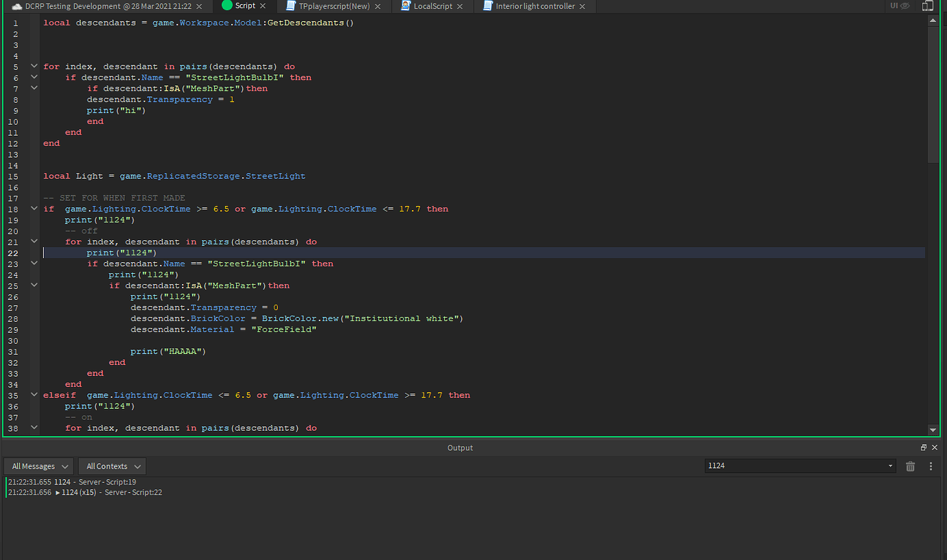The height and width of the screenshot is (560, 947).
Task: Open the Output panel three-dot options menu
Action: [x=931, y=466]
